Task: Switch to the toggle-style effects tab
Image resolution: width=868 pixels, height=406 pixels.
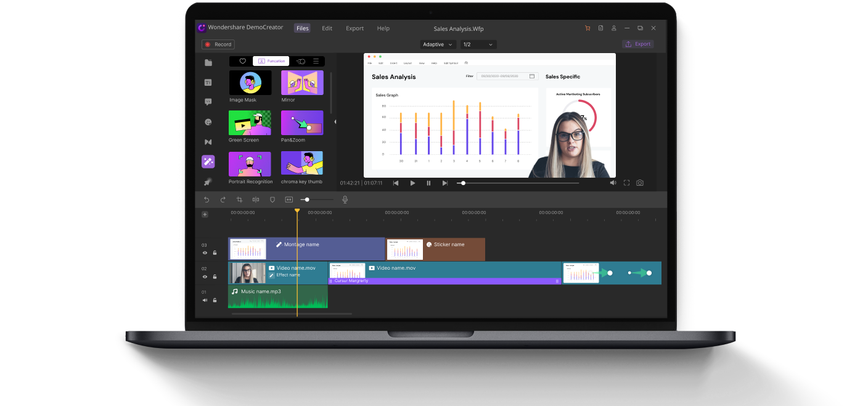Action: click(x=300, y=61)
